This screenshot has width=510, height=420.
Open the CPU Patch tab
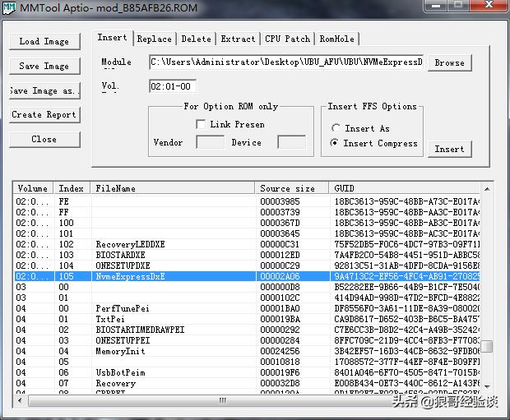tap(287, 39)
